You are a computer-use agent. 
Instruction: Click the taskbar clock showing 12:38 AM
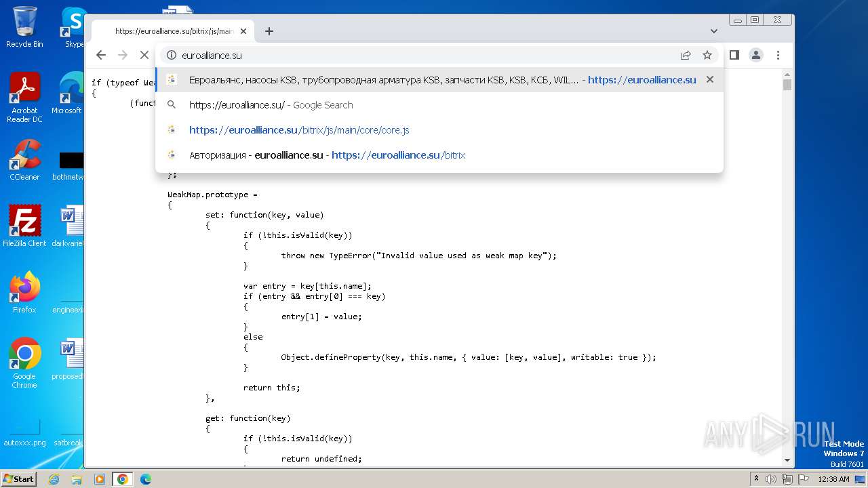[x=833, y=479]
